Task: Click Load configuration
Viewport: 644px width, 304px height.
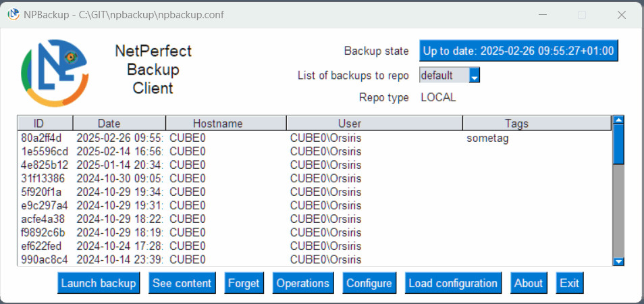Action: [x=453, y=283]
